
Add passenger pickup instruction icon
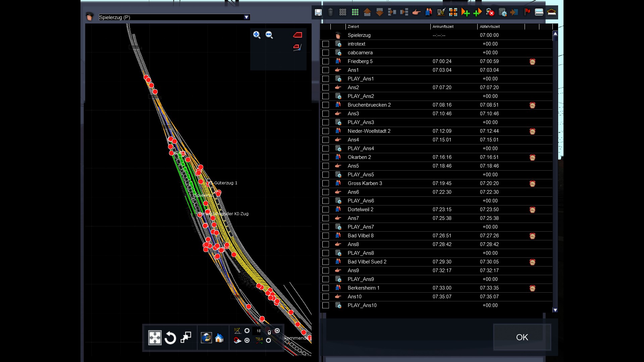point(429,12)
